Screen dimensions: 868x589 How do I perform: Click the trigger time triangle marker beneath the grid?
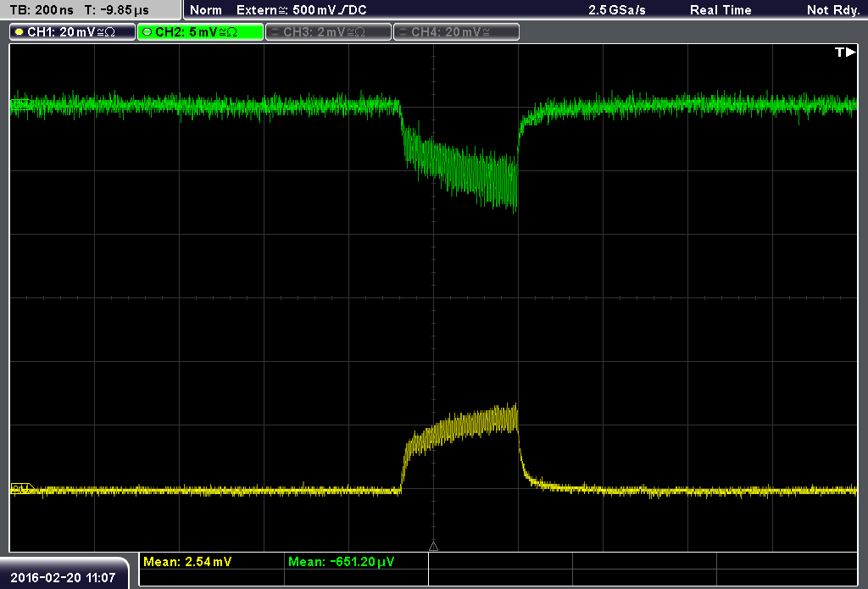point(433,547)
